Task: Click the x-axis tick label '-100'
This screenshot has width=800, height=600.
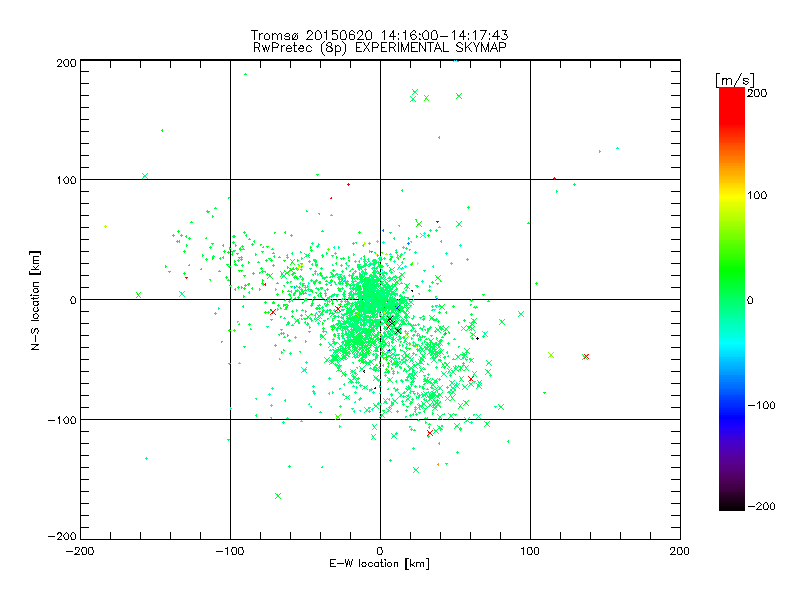Action: 230,551
